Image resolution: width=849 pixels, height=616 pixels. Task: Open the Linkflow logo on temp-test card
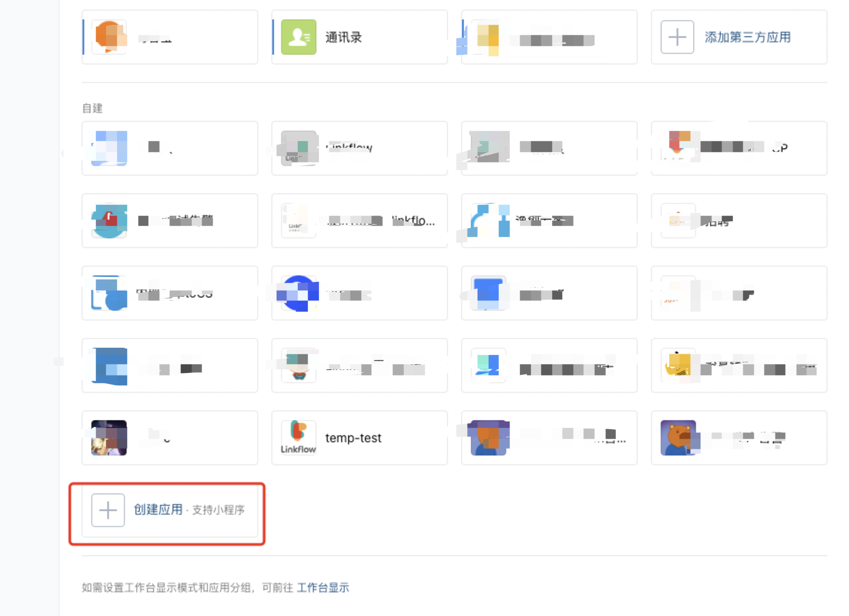point(299,438)
